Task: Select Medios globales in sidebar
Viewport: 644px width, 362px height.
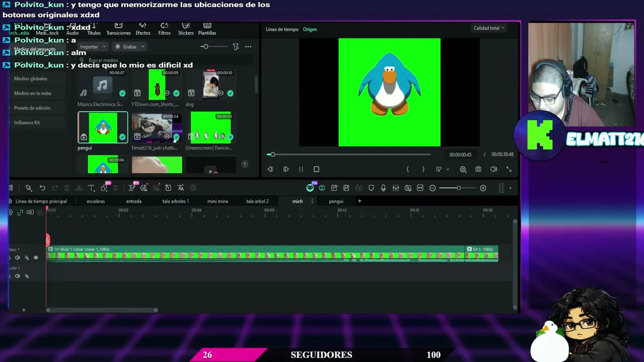Action: point(31,79)
